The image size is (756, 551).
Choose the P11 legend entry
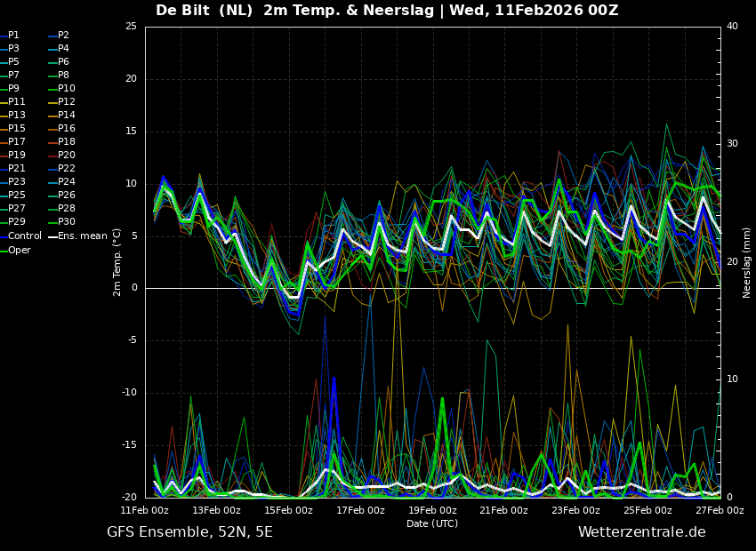pyautogui.click(x=16, y=102)
